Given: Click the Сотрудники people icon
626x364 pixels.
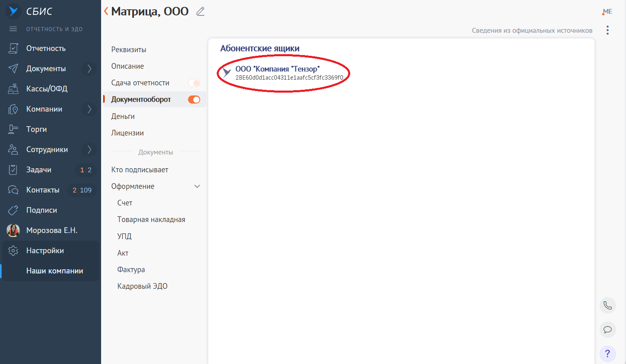Looking at the screenshot, I should click(13, 149).
